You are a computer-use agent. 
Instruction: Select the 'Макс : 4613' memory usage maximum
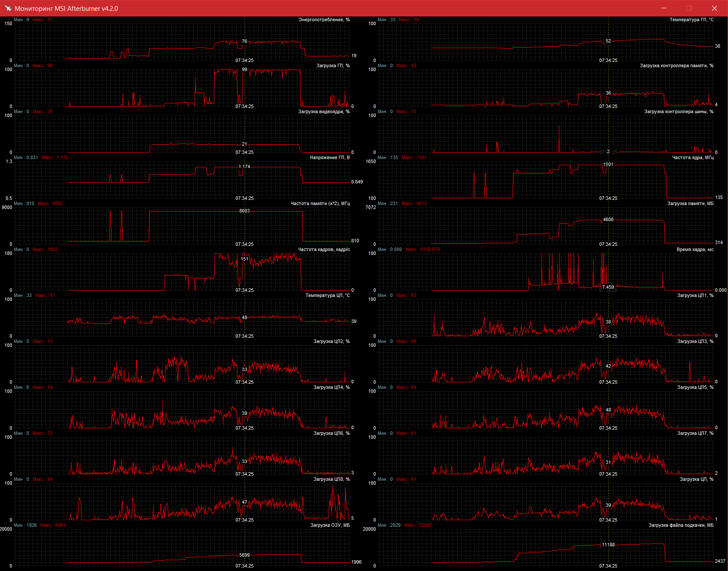tap(414, 204)
